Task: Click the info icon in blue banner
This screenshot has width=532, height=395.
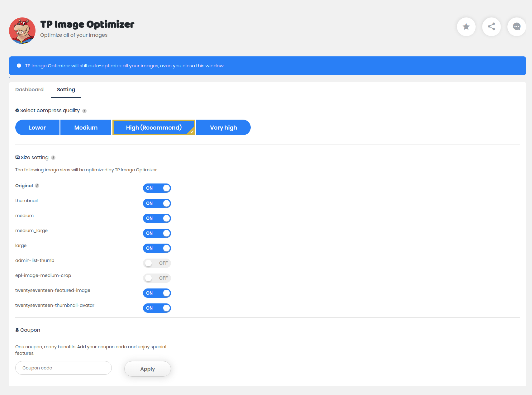Action: click(19, 66)
